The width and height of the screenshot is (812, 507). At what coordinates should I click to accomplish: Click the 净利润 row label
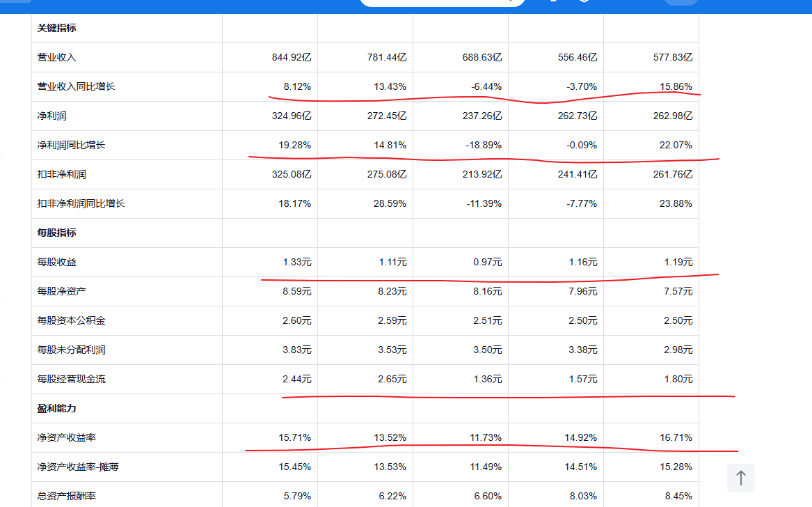[x=51, y=116]
